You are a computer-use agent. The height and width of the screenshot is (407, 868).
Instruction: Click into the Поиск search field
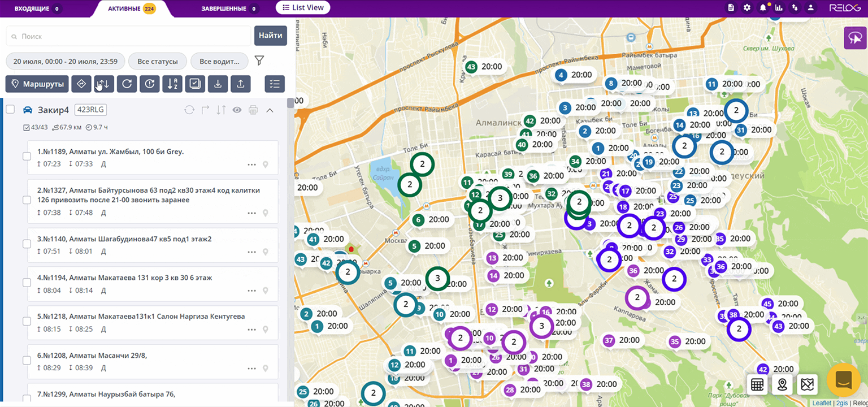[130, 36]
